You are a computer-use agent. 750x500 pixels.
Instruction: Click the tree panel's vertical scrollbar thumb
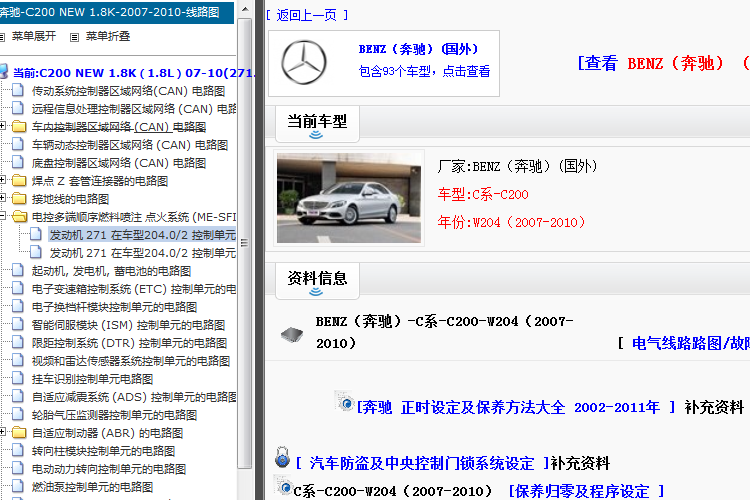point(245,243)
